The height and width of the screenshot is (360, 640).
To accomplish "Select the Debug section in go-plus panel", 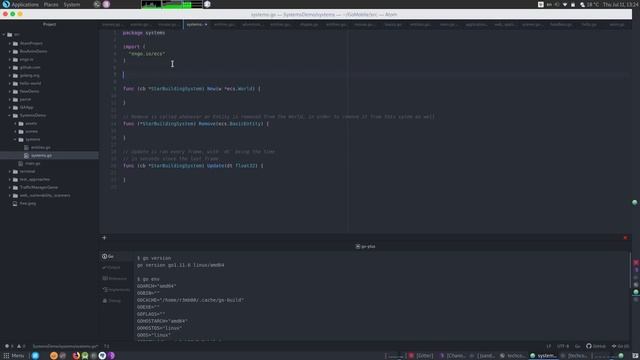I will coord(112,300).
